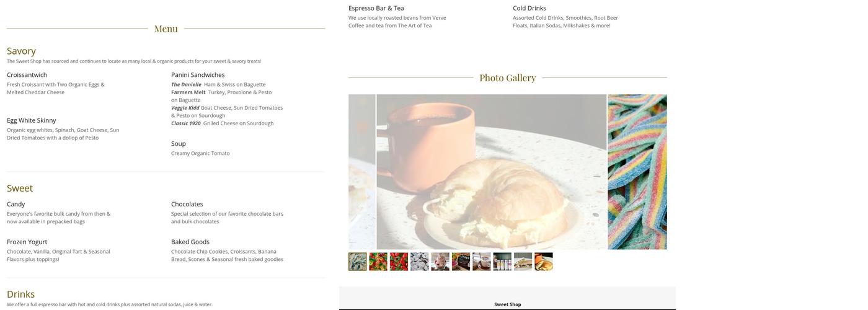Show the gray chocolate candies thumbnail
Viewport: 868px width, 310px height.
[x=420, y=262]
